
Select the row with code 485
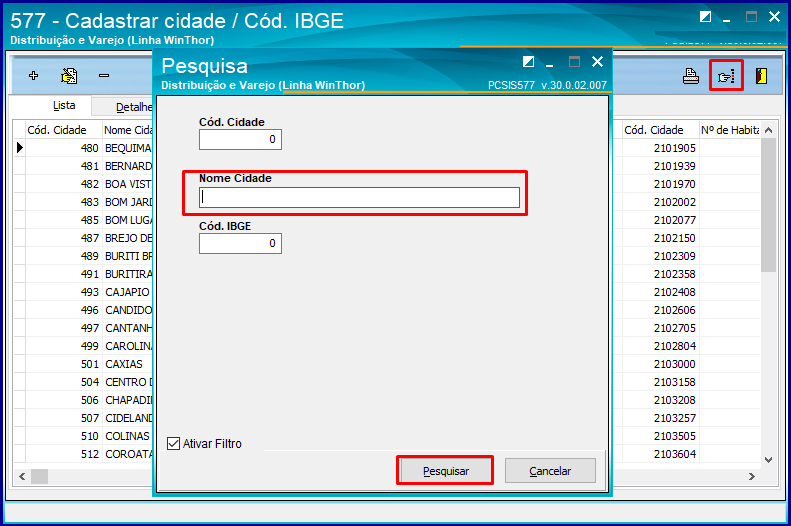point(84,220)
